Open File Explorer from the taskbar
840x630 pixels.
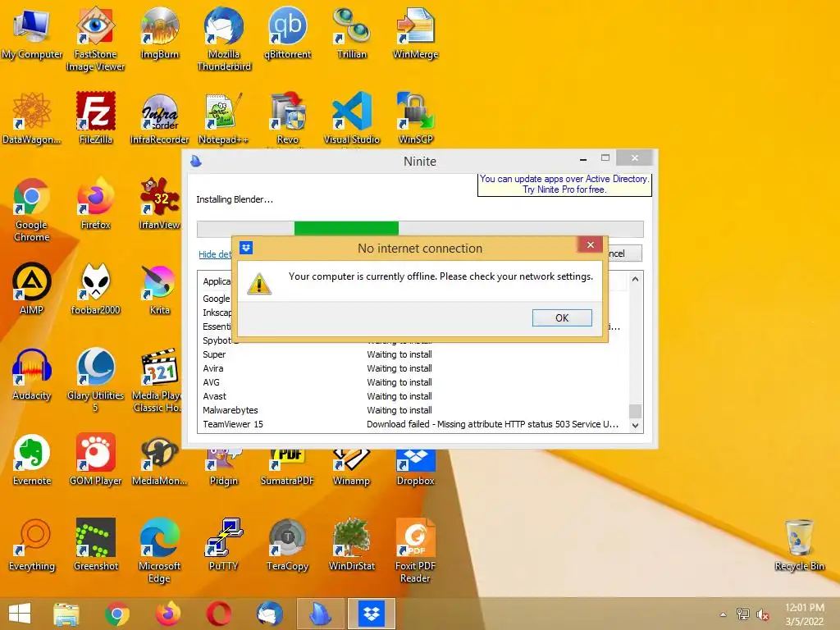pyautogui.click(x=66, y=614)
